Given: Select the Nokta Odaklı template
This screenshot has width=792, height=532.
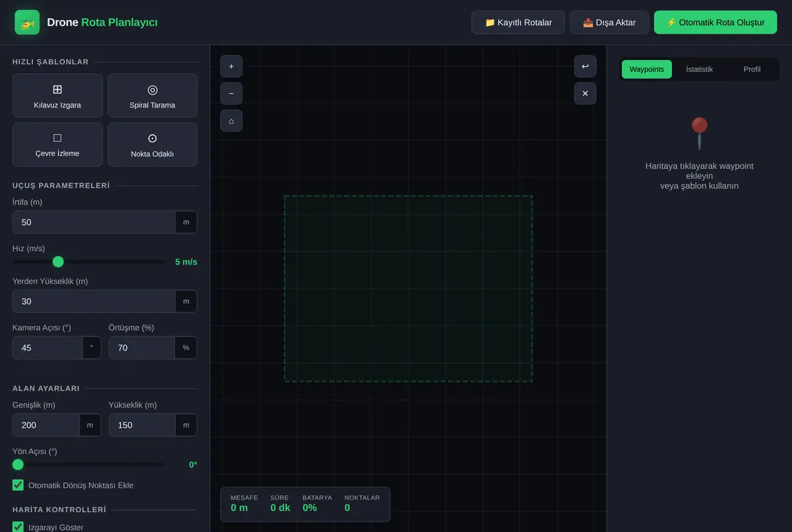Looking at the screenshot, I should [x=152, y=145].
